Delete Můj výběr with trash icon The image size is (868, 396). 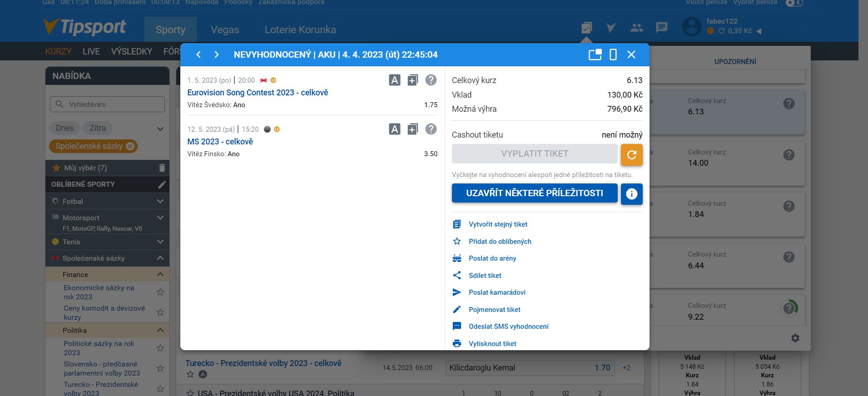pyautogui.click(x=162, y=168)
